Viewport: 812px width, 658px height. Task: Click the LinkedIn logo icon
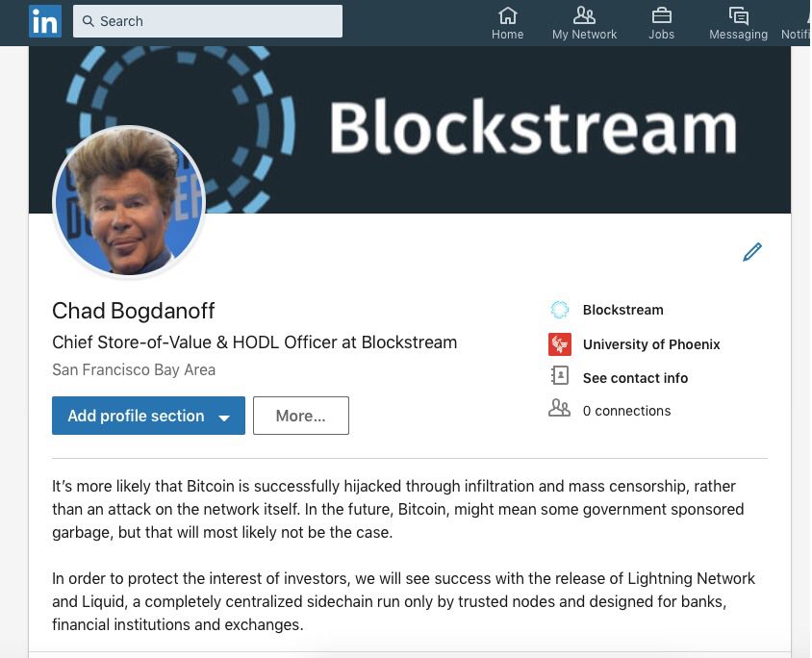tap(45, 21)
